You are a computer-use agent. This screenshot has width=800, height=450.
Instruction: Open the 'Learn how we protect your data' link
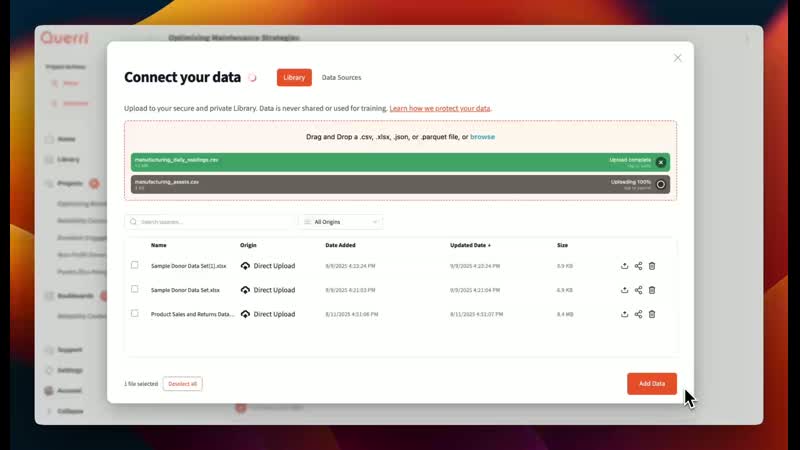[440, 108]
